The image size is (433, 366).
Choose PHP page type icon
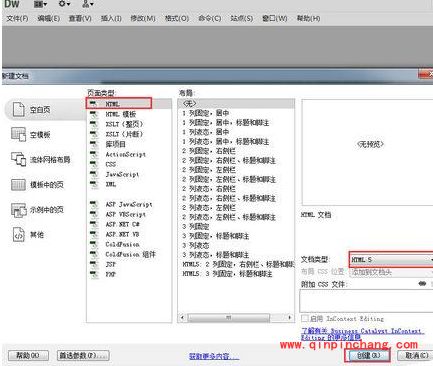[94, 274]
